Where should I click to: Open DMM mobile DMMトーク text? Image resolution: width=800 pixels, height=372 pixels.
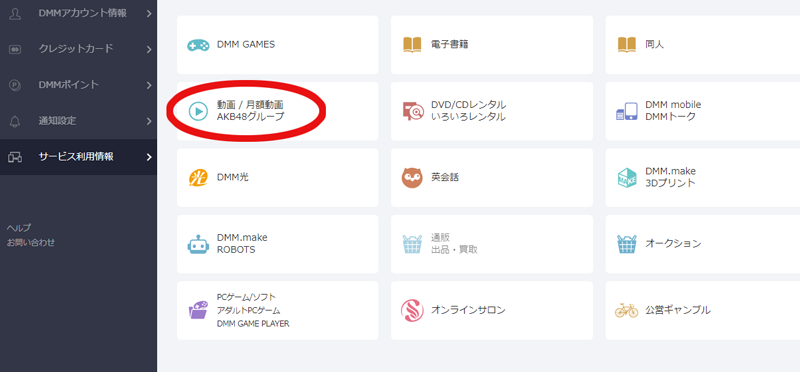[673, 111]
